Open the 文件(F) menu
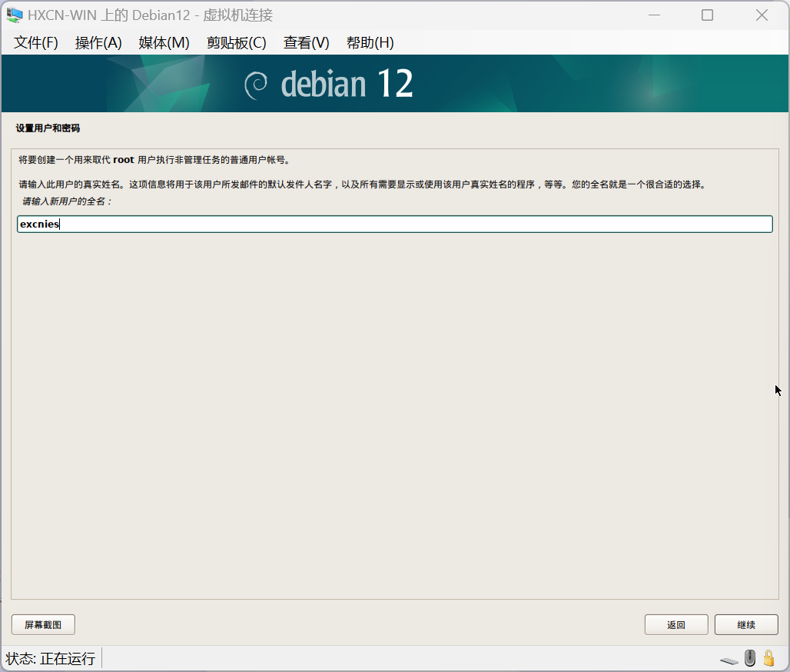 click(36, 43)
